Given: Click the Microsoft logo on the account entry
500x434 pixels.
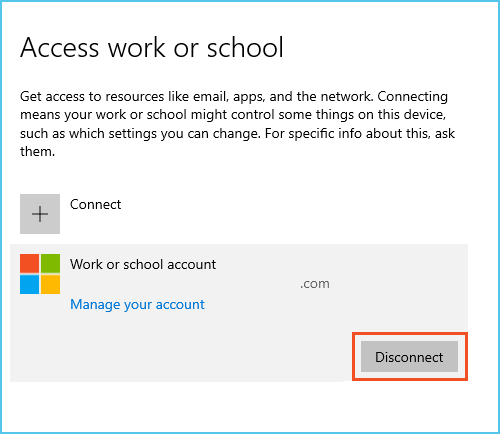Looking at the screenshot, I should [x=40, y=274].
